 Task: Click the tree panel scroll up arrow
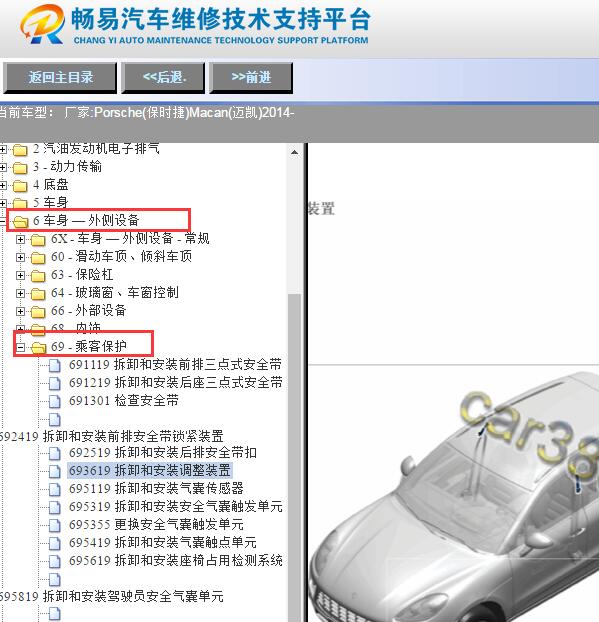294,152
